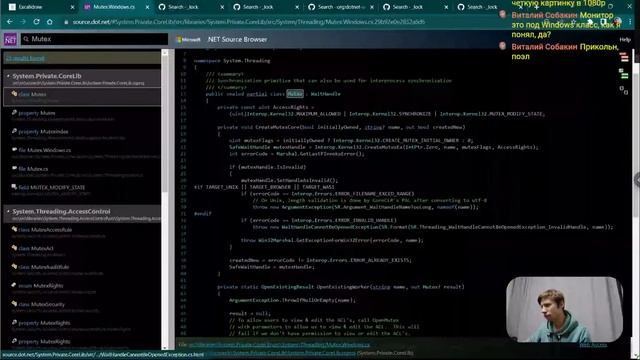Click the file icon beside Mutex.Windows.cs result

point(14,150)
